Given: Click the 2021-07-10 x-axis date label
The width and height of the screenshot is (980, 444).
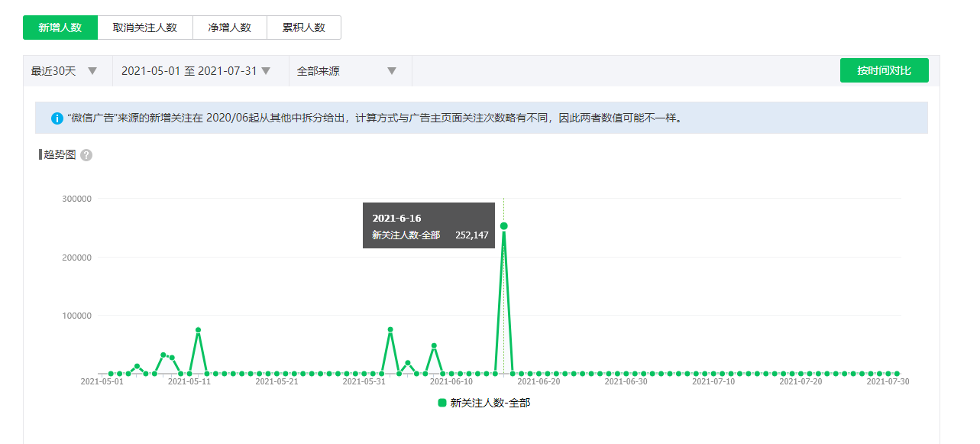Looking at the screenshot, I should click(x=713, y=381).
